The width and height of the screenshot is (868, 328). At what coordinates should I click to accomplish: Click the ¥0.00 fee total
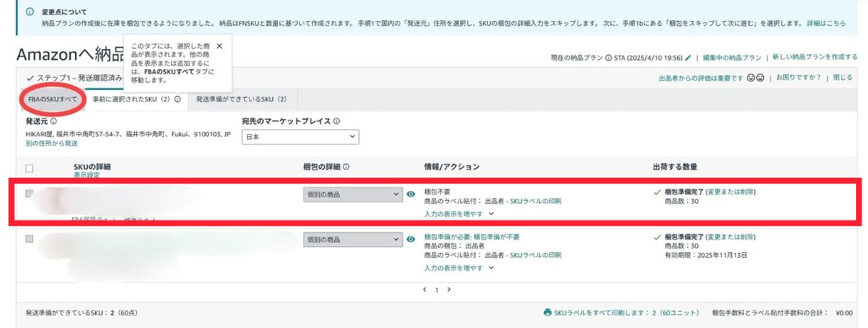(x=844, y=313)
